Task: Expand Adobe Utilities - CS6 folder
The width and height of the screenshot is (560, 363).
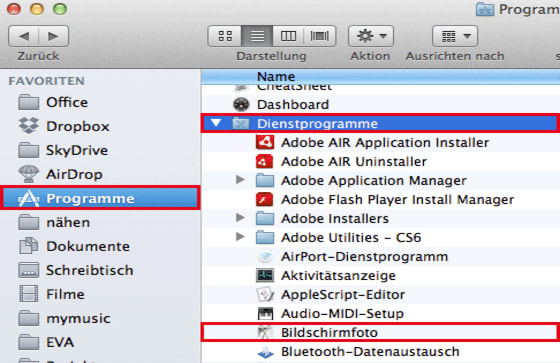Action: (240, 237)
